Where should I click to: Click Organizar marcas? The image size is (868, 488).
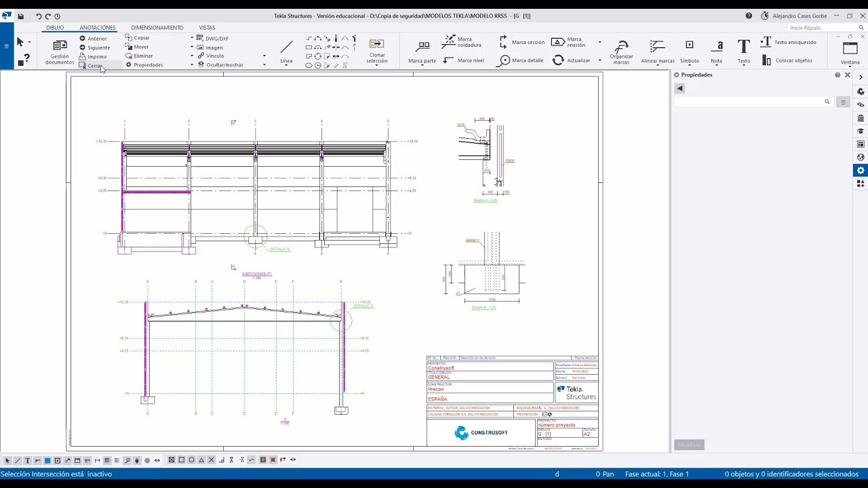(621, 52)
